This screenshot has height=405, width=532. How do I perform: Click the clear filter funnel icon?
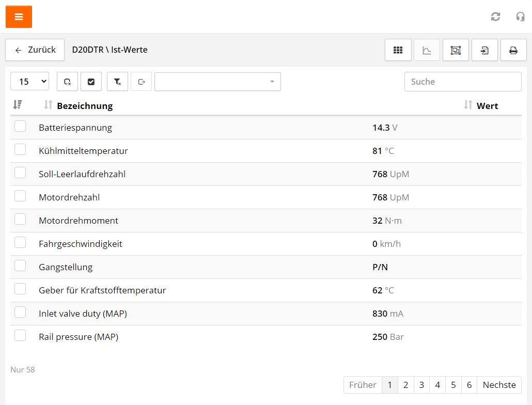[117, 82]
